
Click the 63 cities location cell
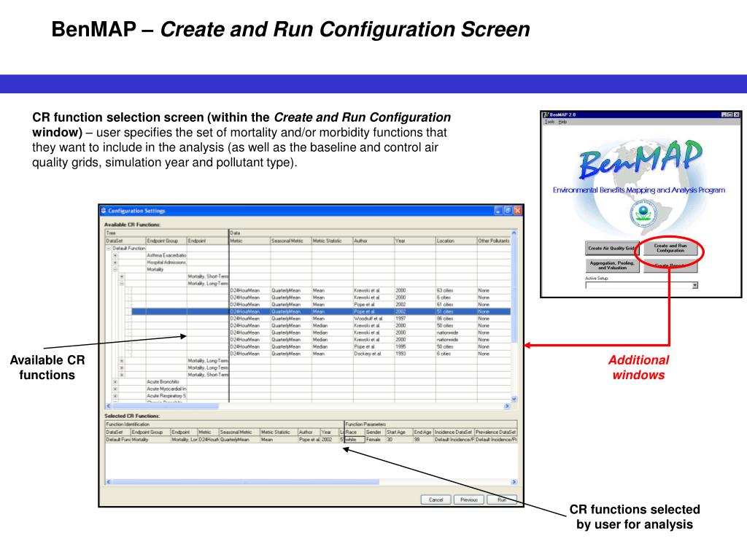pyautogui.click(x=456, y=290)
